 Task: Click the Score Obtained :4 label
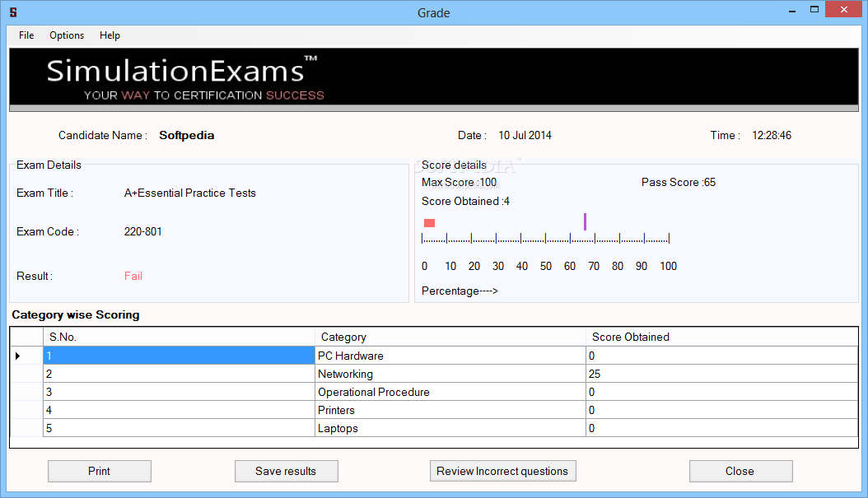[465, 202]
